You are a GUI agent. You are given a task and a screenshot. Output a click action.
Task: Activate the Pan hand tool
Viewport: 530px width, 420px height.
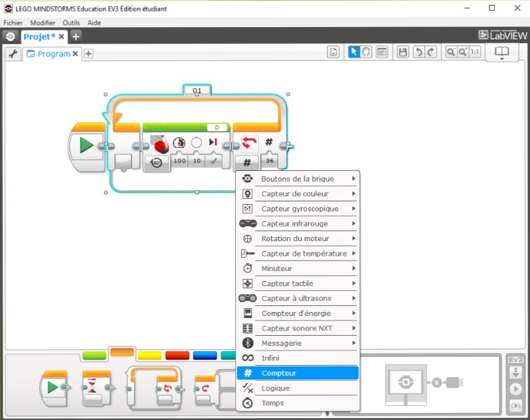pos(366,52)
